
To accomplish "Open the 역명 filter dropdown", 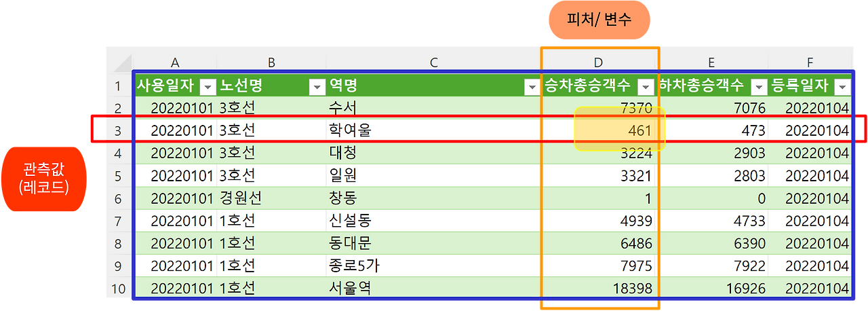I will [532, 87].
